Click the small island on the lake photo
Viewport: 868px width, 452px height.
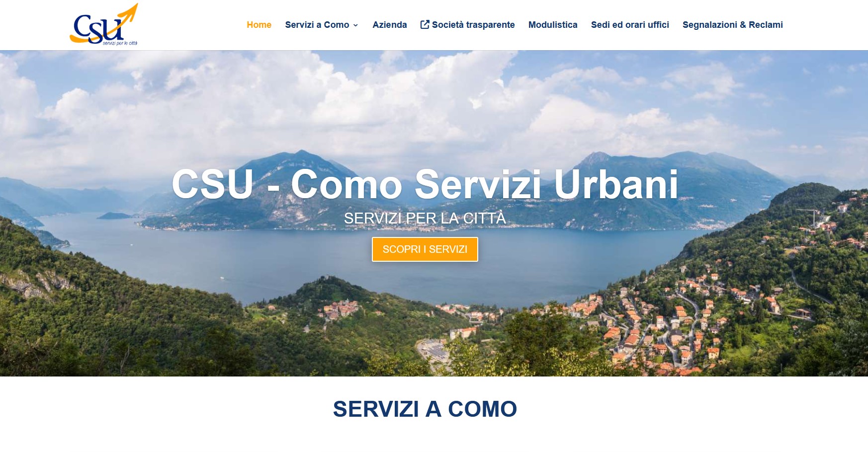(114, 216)
